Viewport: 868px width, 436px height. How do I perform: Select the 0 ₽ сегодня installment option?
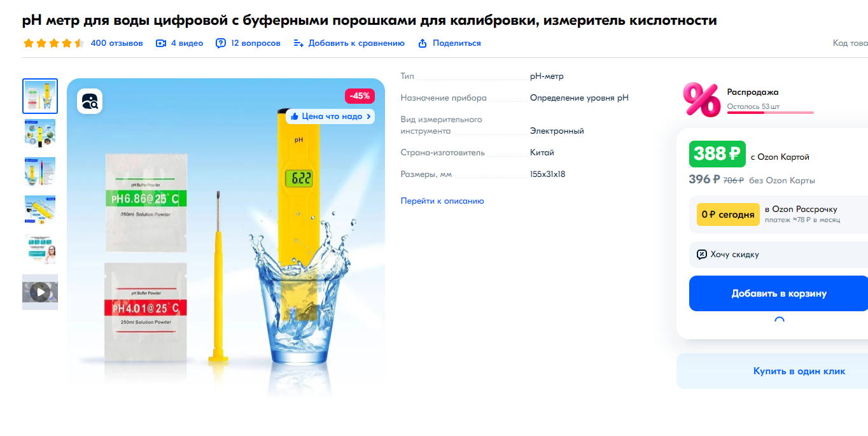pyautogui.click(x=729, y=214)
